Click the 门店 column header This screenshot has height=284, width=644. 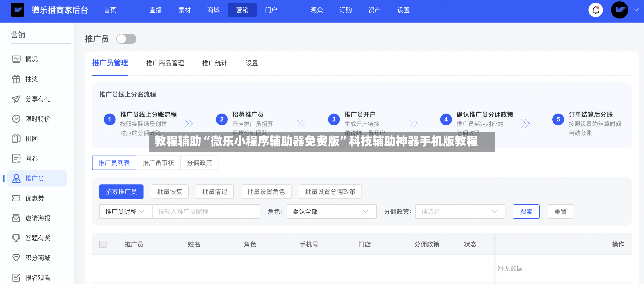pos(364,244)
